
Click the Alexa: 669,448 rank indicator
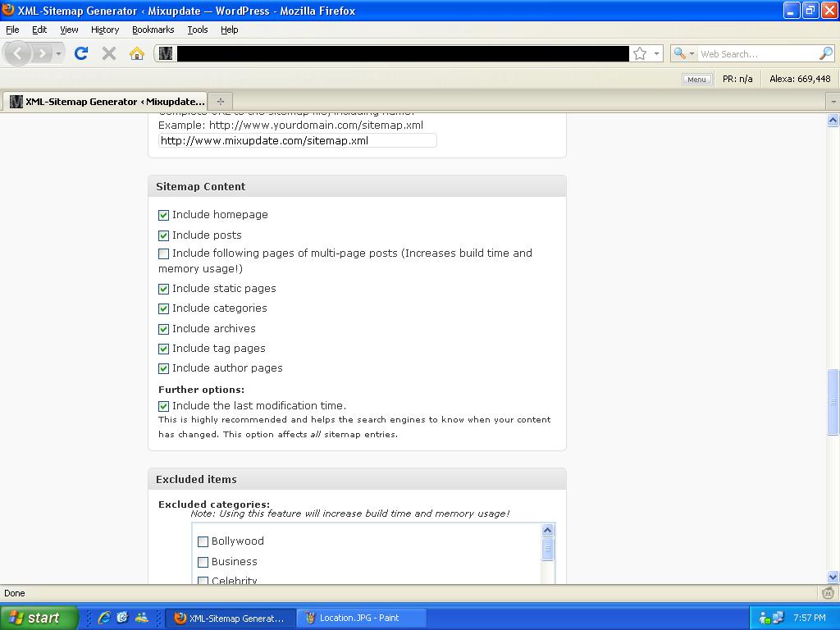800,79
